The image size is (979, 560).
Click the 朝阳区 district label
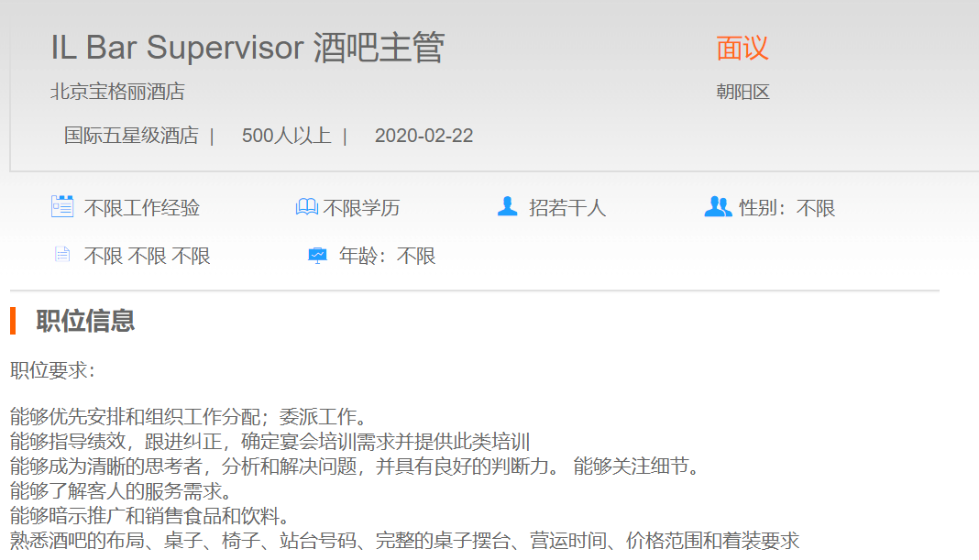point(742,92)
